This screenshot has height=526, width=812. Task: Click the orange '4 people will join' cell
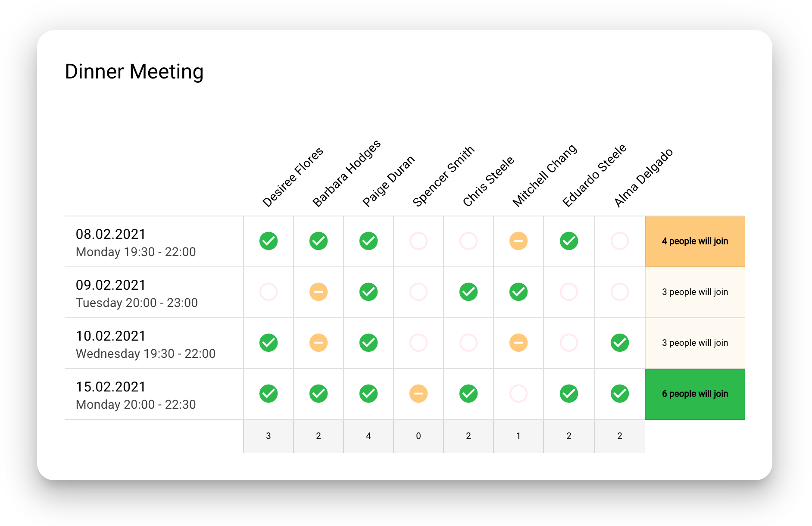pyautogui.click(x=694, y=241)
